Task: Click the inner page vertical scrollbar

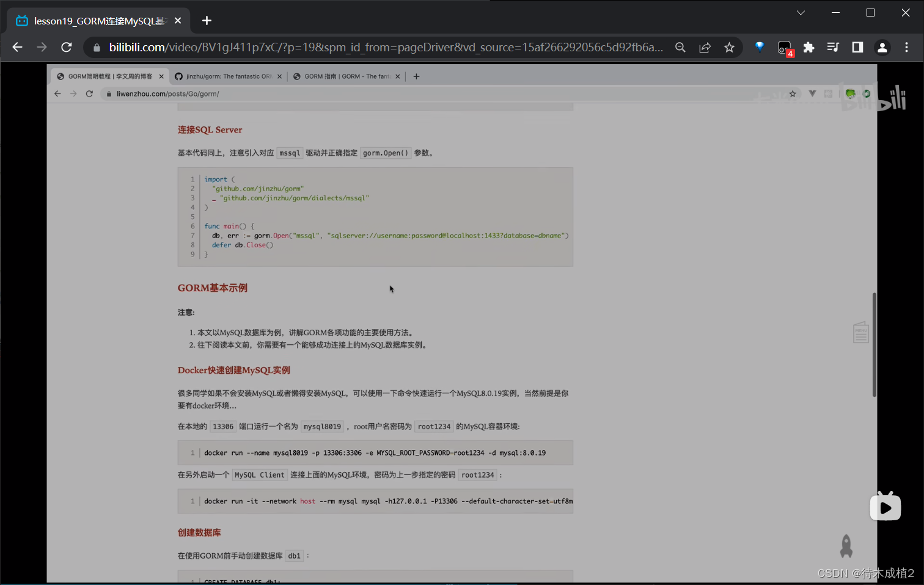Action: (875, 345)
